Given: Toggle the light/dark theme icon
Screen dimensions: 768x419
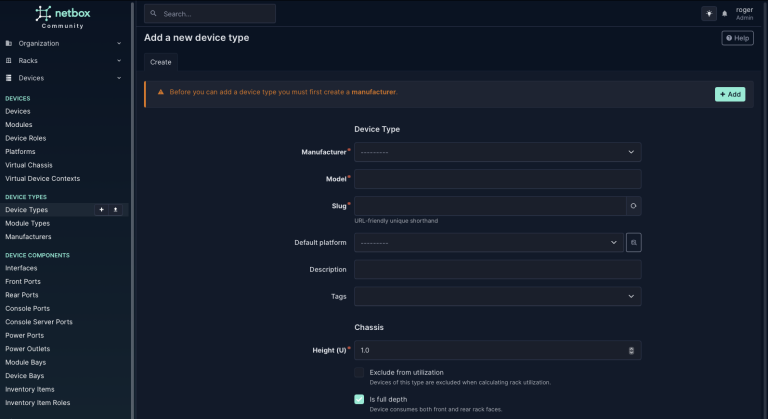Looking at the screenshot, I should 709,14.
